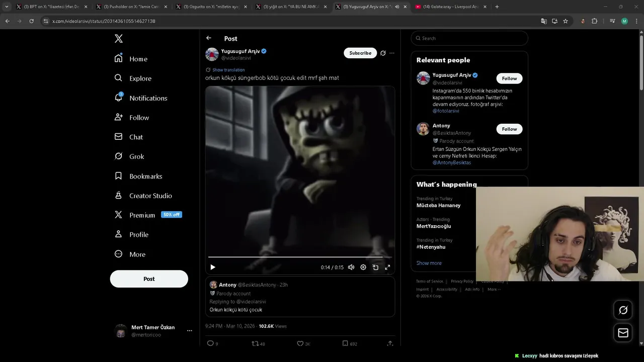Screen dimensions: 644x362
Task: Open video settings gear
Action: pyautogui.click(x=363, y=267)
